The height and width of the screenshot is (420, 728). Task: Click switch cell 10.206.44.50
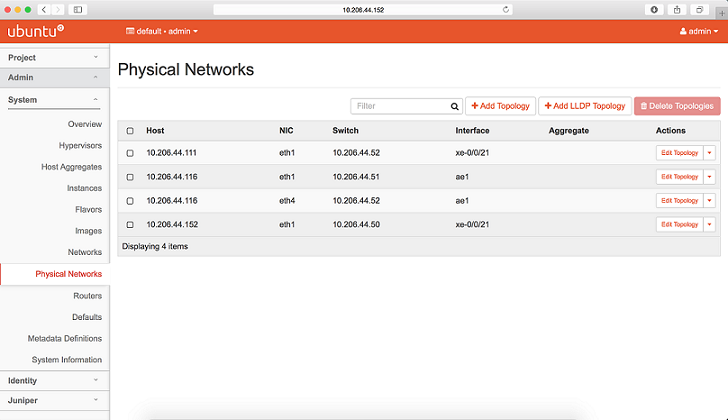tap(356, 224)
